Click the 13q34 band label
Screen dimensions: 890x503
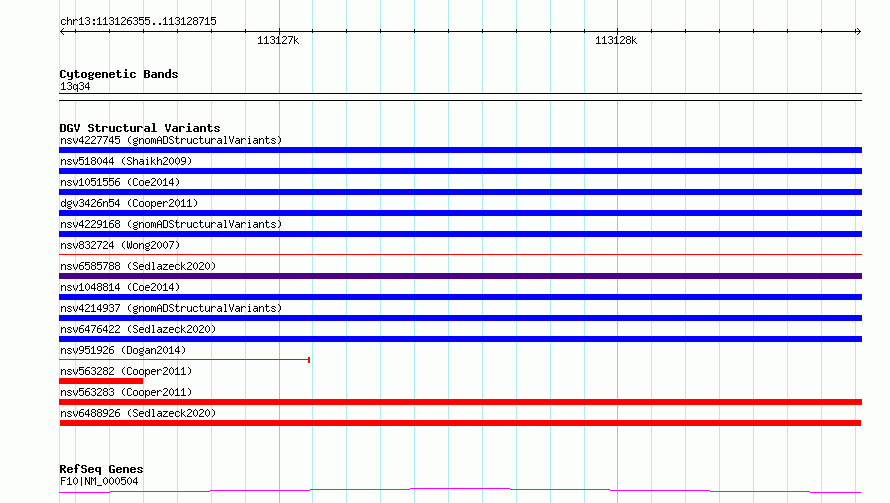click(75, 86)
